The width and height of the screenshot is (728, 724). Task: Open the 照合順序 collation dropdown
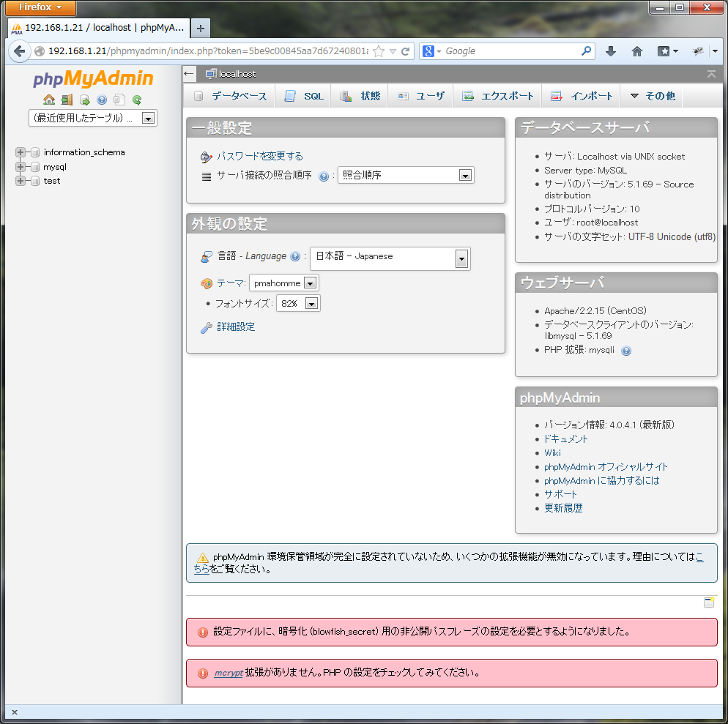click(406, 175)
